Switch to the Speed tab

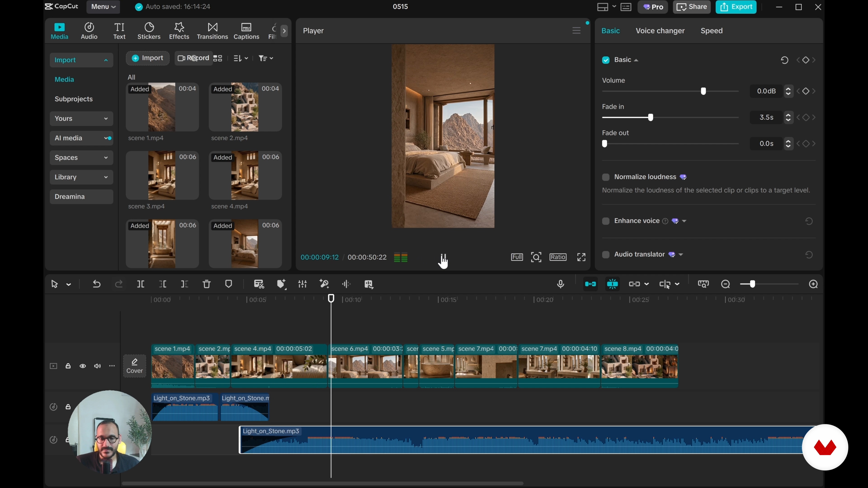click(712, 31)
